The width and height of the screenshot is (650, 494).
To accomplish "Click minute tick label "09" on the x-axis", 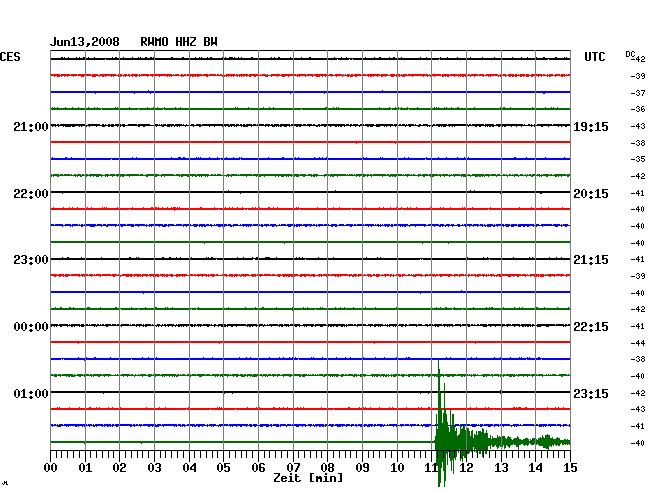I will point(362,467).
